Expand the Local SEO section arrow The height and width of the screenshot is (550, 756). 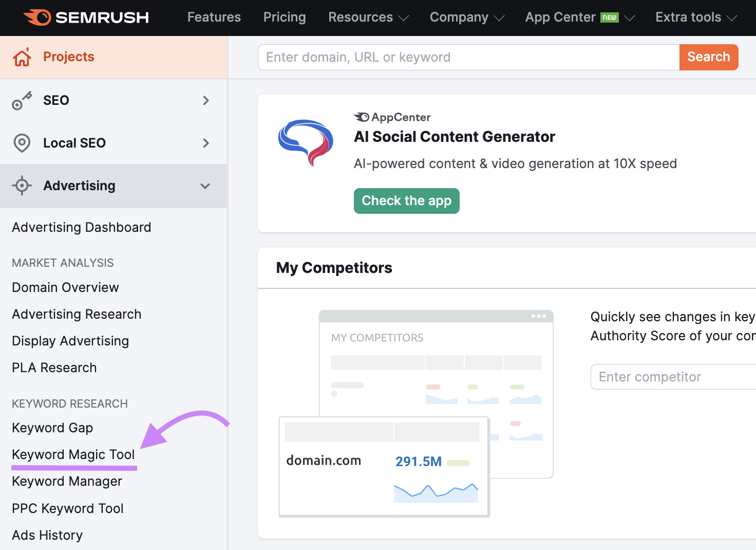[206, 143]
